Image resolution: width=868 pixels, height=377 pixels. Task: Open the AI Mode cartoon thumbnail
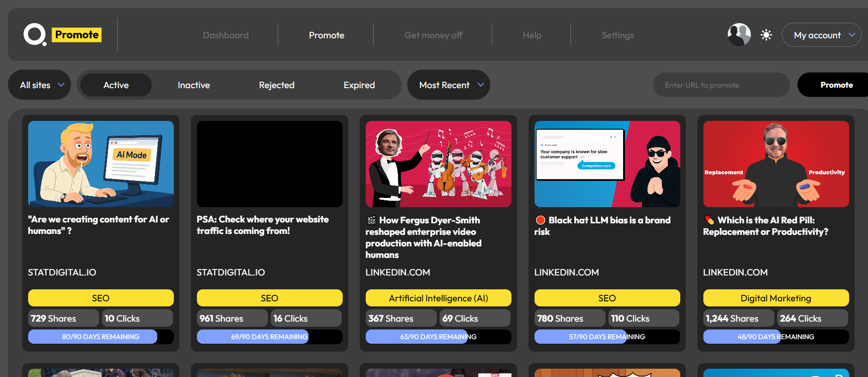(101, 164)
